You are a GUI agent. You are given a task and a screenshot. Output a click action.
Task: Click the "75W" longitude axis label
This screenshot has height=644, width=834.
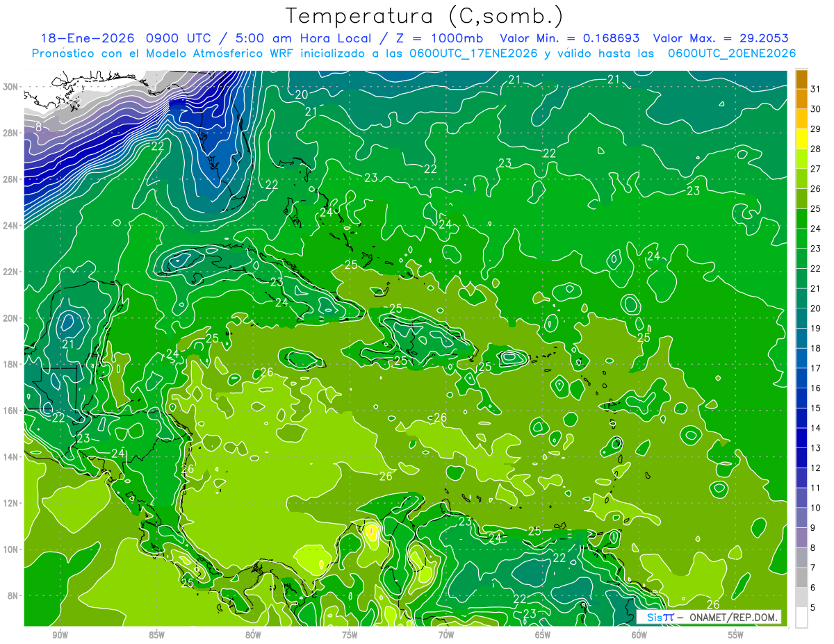click(350, 635)
